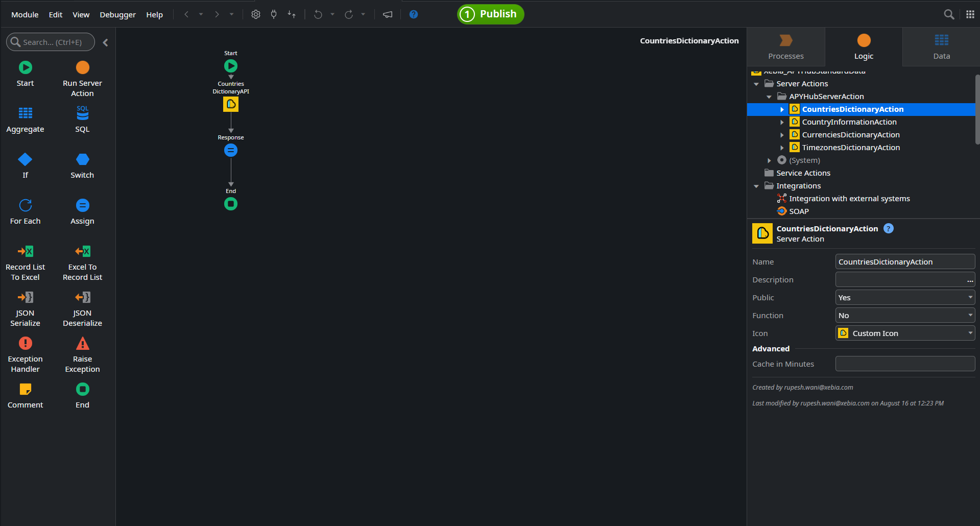Open the Module menu
The width and height of the screenshot is (980, 526).
click(x=25, y=15)
